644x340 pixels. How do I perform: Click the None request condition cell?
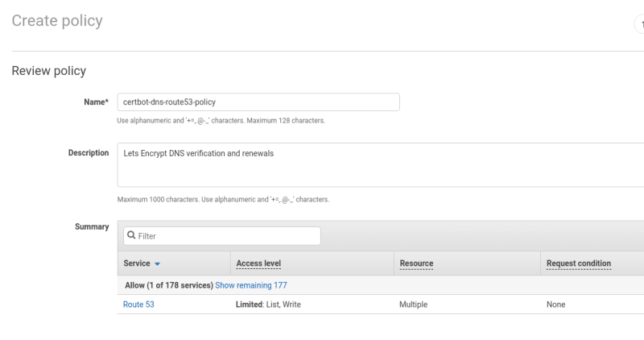tap(555, 305)
